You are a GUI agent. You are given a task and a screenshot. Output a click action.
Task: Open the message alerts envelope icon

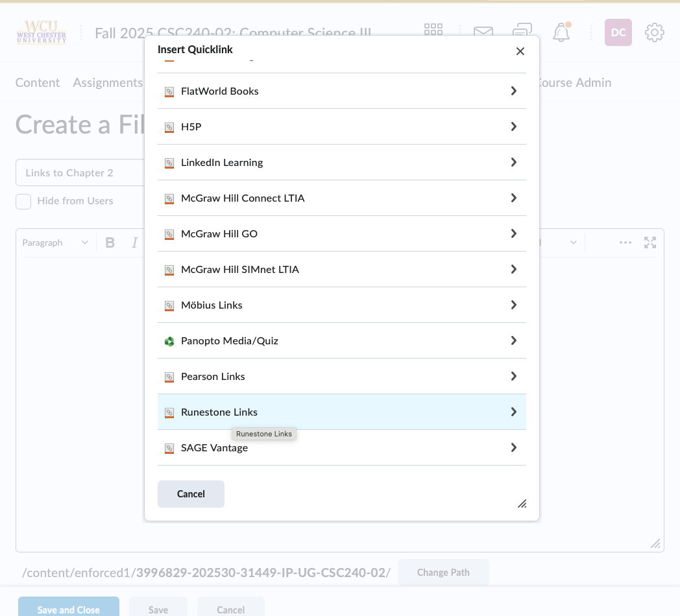click(483, 32)
